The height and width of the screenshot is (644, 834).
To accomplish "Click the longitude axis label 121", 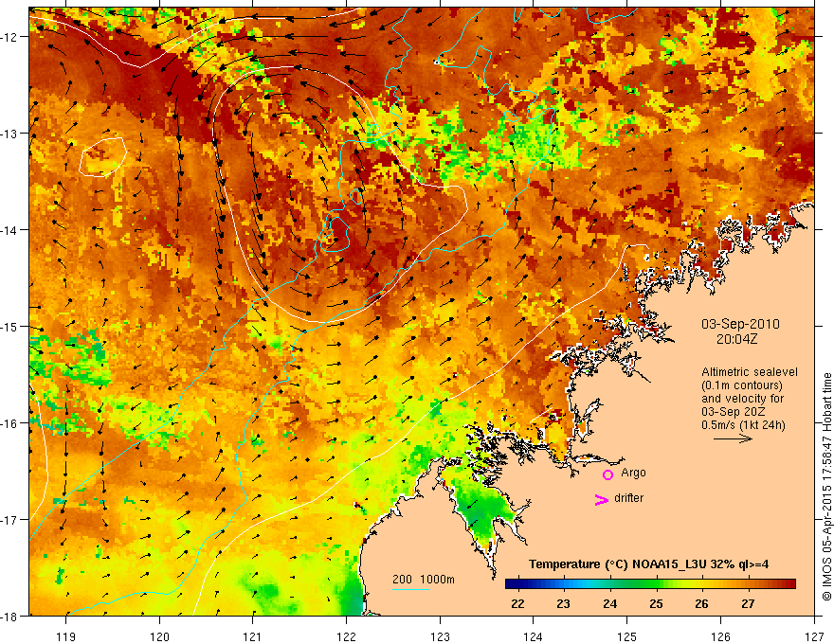I will (253, 636).
